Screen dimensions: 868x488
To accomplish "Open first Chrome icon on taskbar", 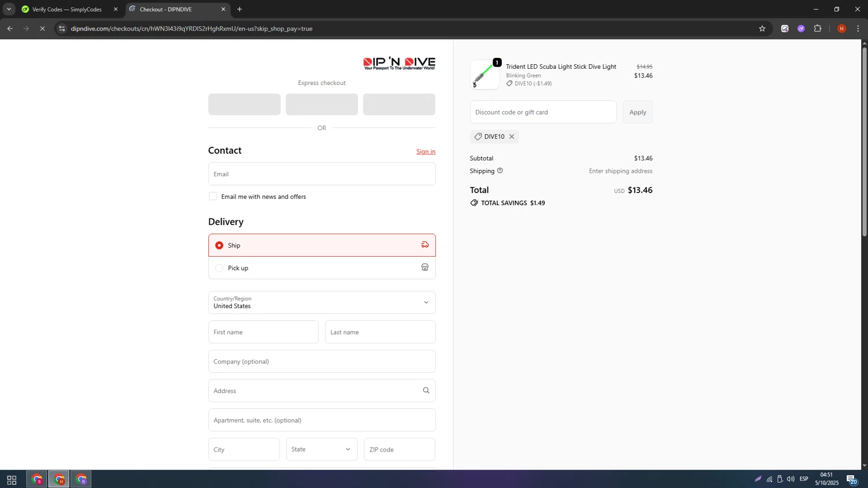I will [x=37, y=479].
